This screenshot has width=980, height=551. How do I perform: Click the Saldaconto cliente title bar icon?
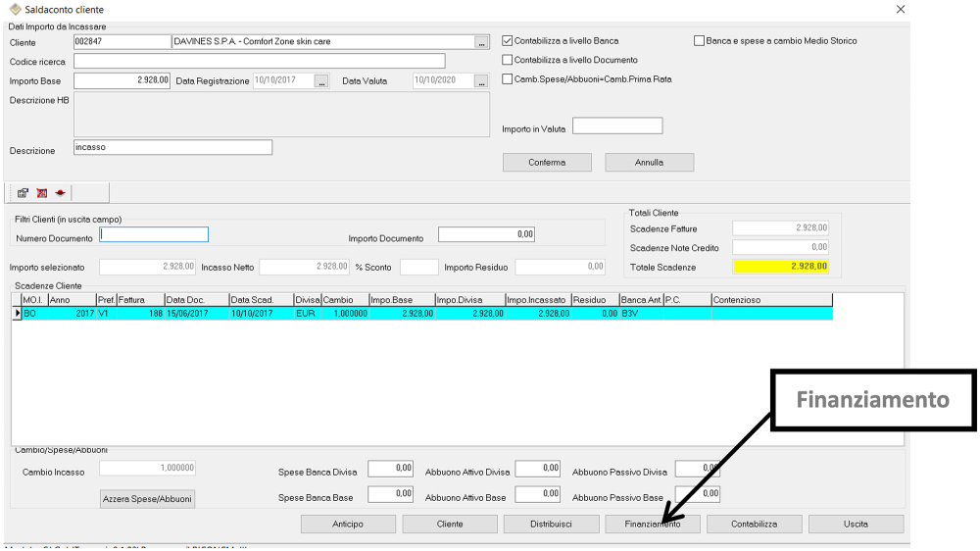coord(14,9)
